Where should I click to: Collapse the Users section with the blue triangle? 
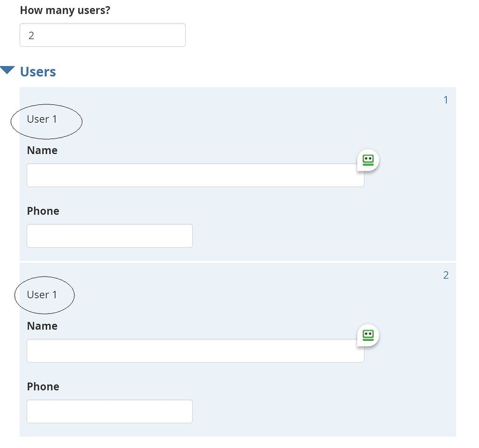(x=8, y=70)
